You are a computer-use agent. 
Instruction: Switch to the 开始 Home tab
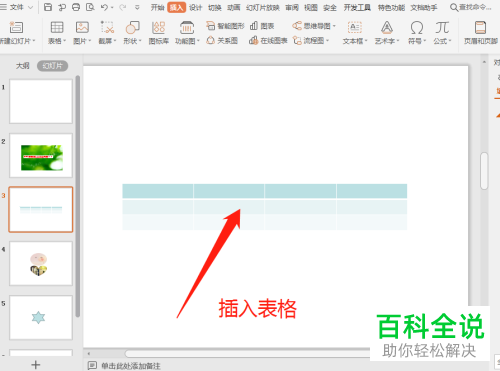pos(157,7)
